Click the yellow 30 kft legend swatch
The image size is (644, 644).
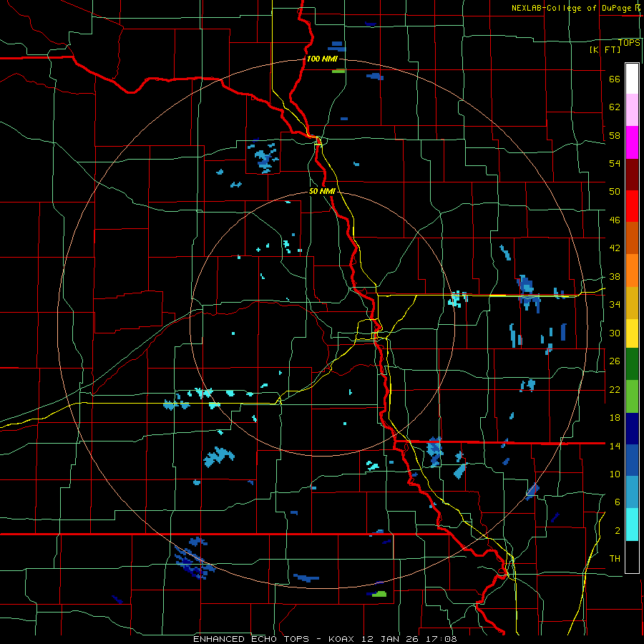pos(632,333)
